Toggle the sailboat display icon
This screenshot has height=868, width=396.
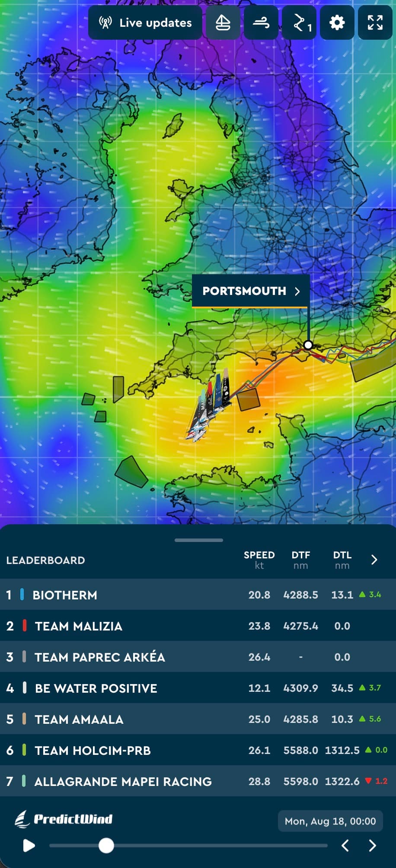[223, 22]
